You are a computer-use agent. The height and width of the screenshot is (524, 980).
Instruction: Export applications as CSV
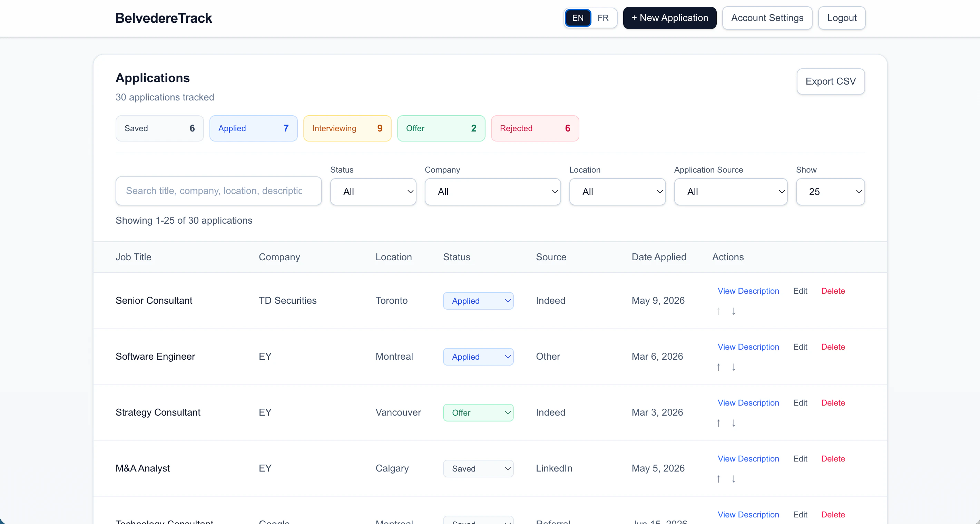click(831, 81)
